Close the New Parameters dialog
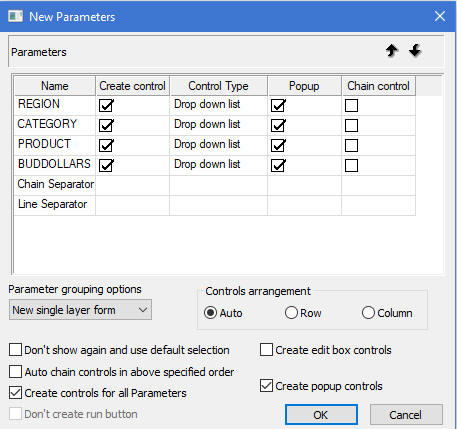 pyautogui.click(x=440, y=16)
